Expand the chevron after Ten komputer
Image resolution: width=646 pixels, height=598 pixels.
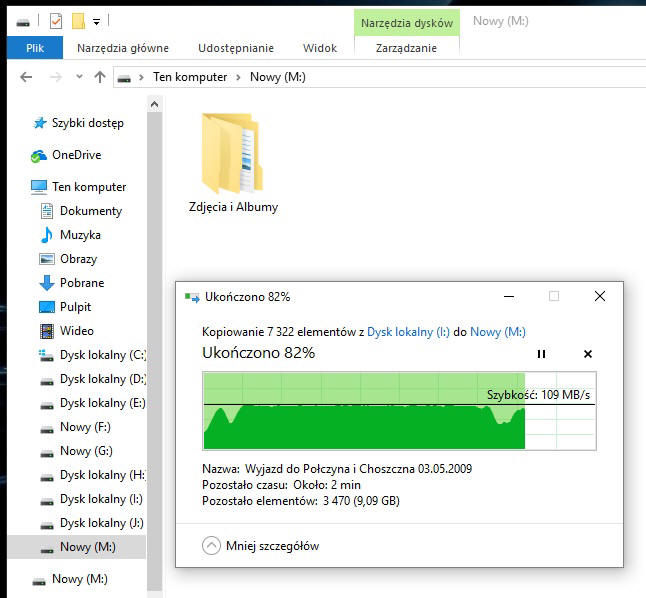tap(238, 77)
